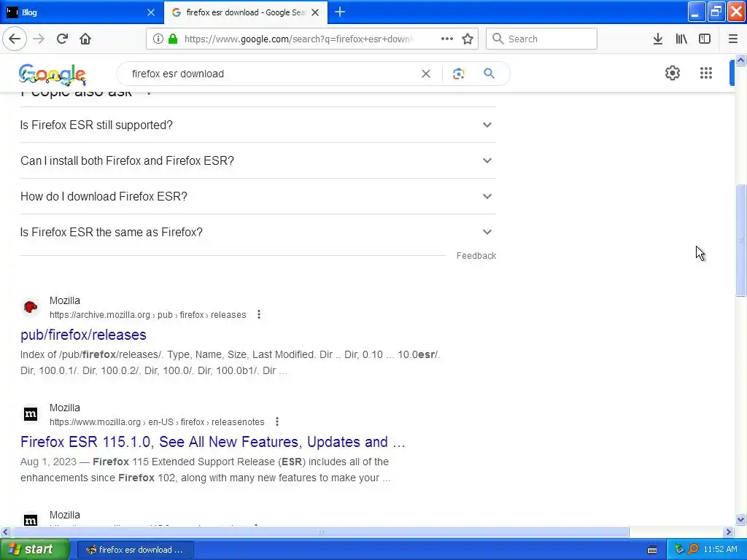The width and height of the screenshot is (747, 560).
Task: View the secure connection padlock details
Action: coord(173,39)
